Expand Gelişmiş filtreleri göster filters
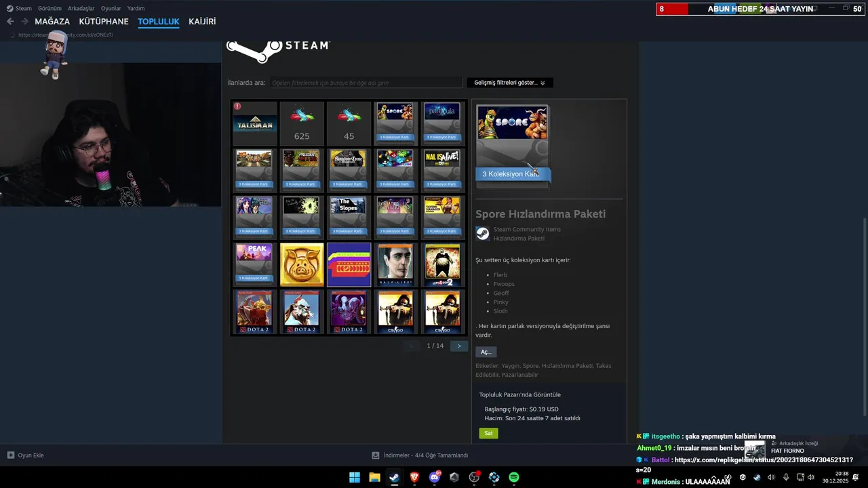The height and width of the screenshot is (488, 868). [x=510, y=83]
